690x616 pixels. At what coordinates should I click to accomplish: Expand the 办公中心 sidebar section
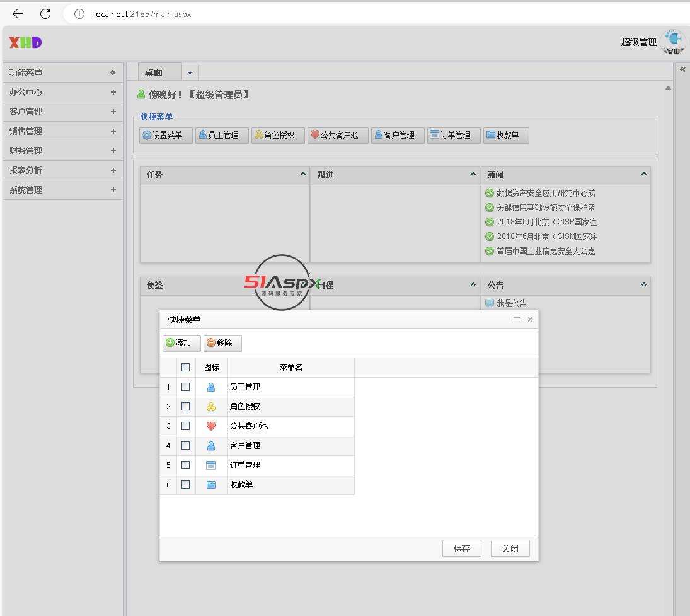(x=113, y=92)
